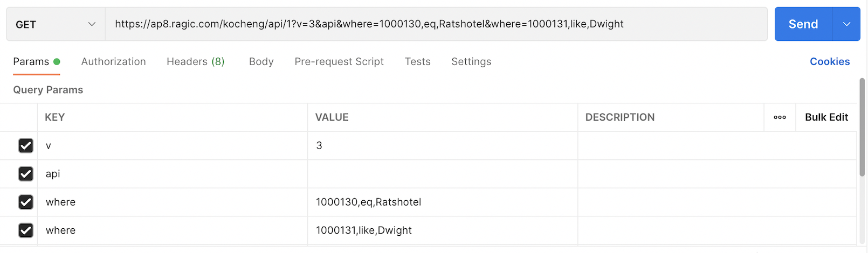Screen dimensions: 868x253
Task: Open the three-dots column options menu
Action: coord(780,117)
